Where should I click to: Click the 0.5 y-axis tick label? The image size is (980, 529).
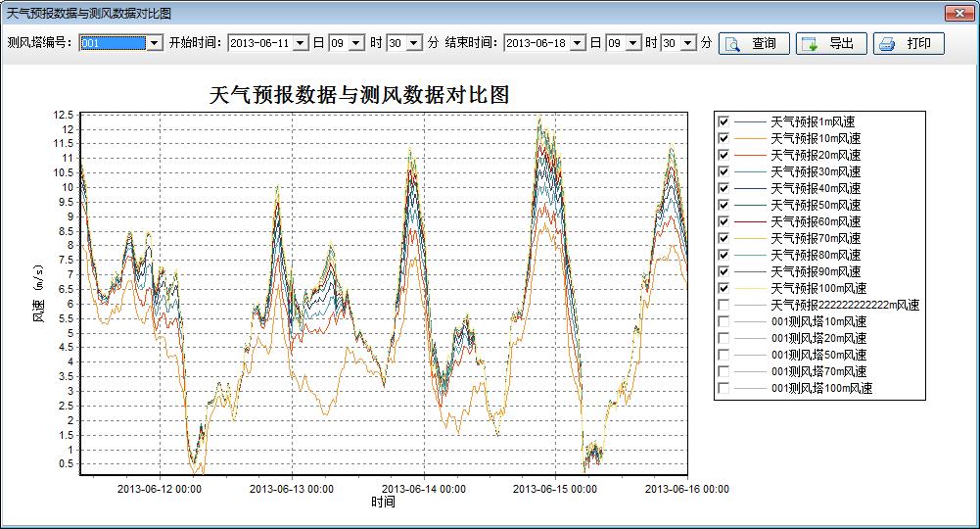pos(67,464)
